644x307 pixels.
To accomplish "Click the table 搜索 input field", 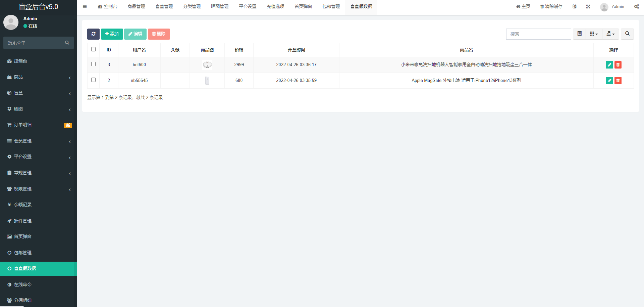I will (x=538, y=34).
